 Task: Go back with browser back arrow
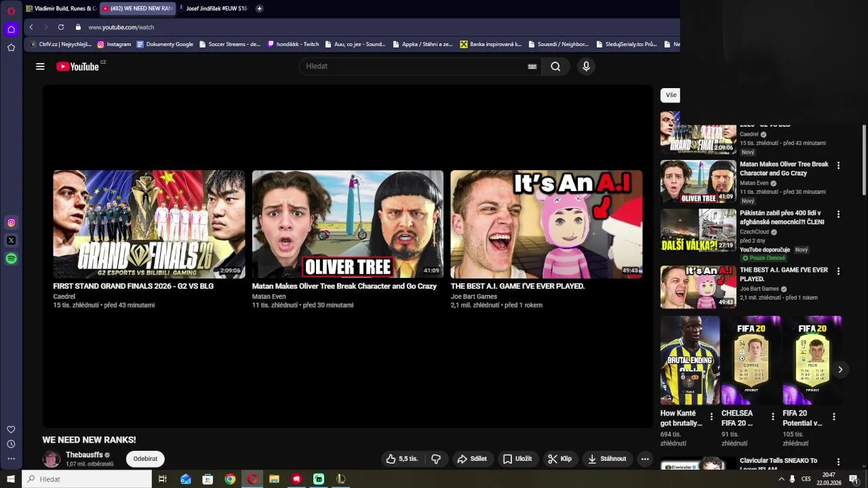(31, 27)
